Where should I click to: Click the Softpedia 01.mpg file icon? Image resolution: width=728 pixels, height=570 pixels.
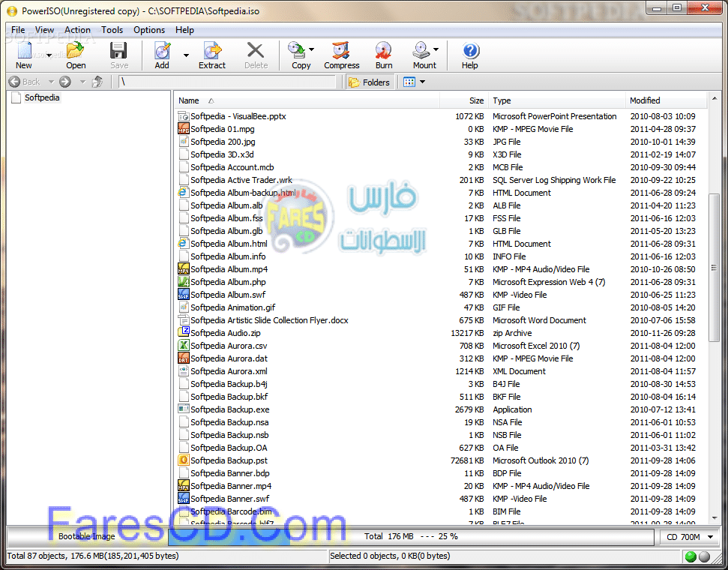tap(184, 129)
